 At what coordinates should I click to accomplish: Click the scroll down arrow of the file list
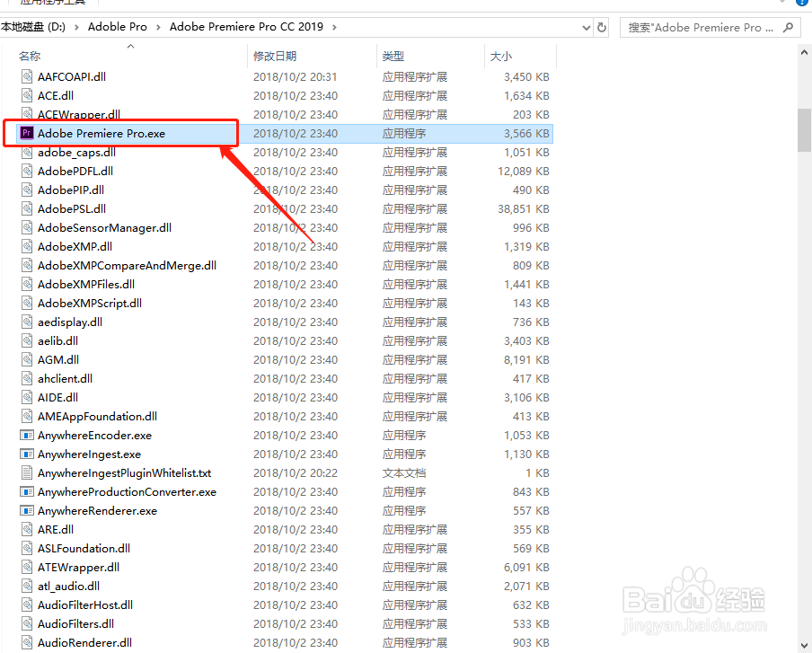(x=804, y=645)
